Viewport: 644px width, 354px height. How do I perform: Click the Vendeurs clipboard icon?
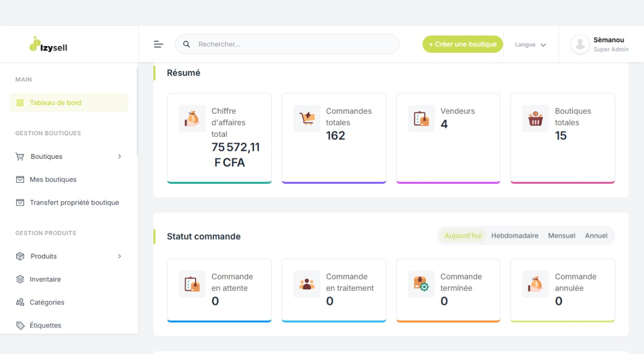click(421, 119)
